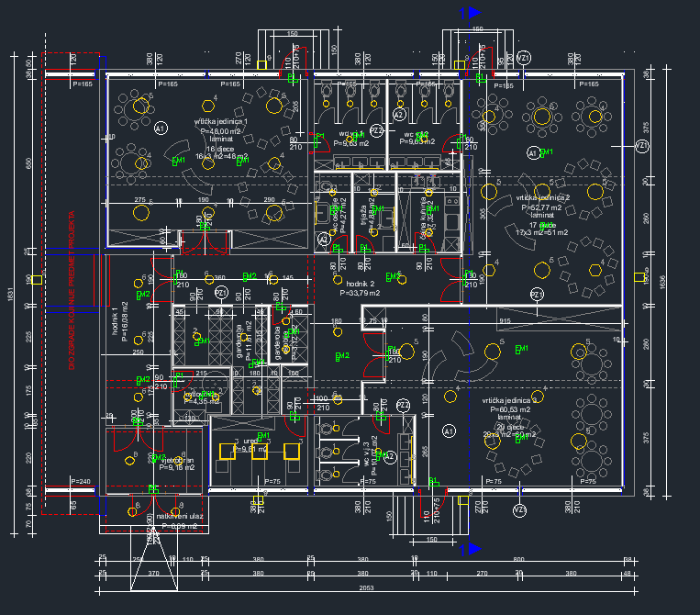Select the 1631 vertical dimension on the left
Image resolution: width=700 pixels, height=615 pixels.
coord(11,294)
